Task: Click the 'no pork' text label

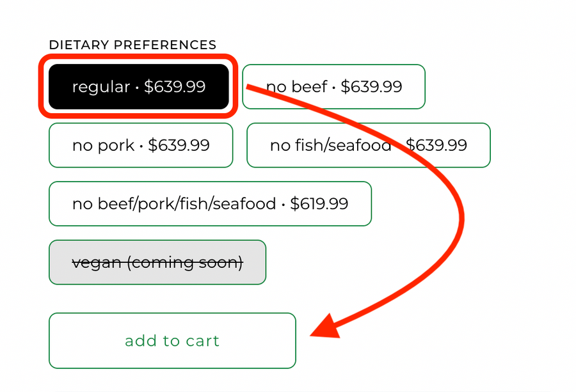Action: (x=103, y=145)
